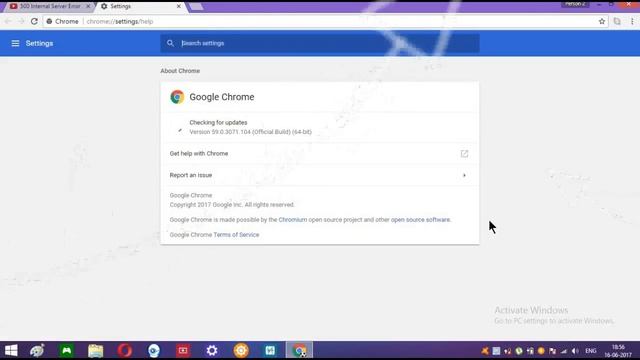Click the search magnifier icon
This screenshot has height=360, width=640.
click(170, 43)
